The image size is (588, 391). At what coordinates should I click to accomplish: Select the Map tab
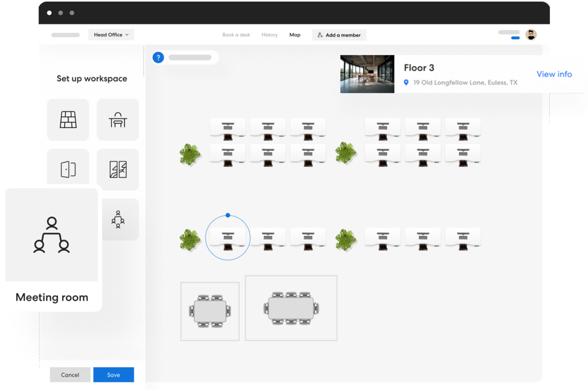(295, 34)
